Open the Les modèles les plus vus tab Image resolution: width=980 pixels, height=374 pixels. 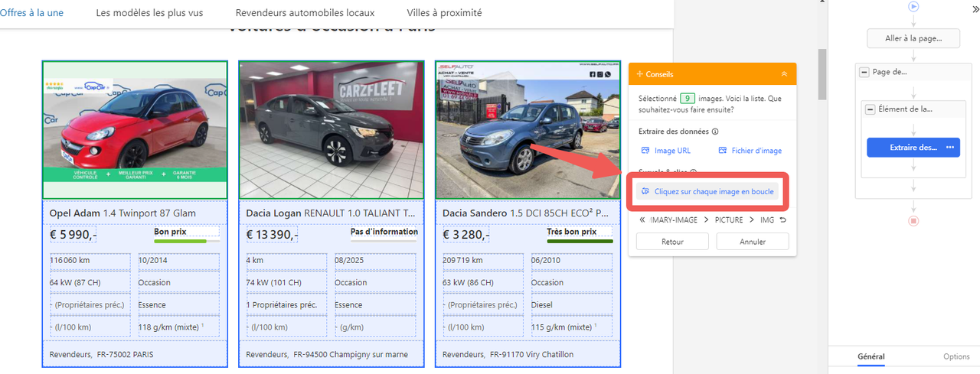pyautogui.click(x=149, y=13)
